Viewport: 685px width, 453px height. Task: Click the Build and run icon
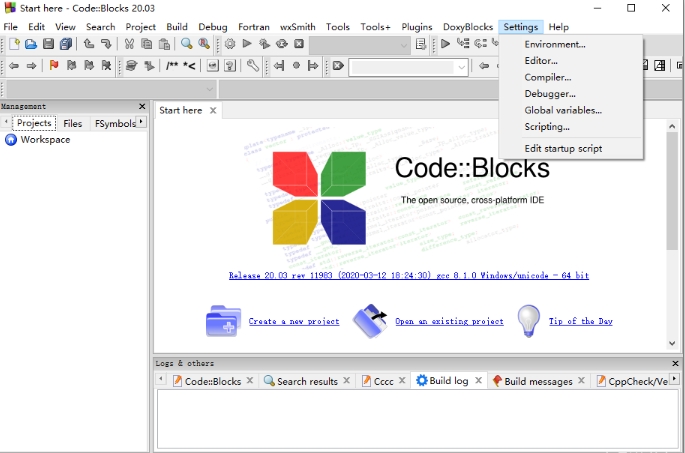pyautogui.click(x=264, y=44)
